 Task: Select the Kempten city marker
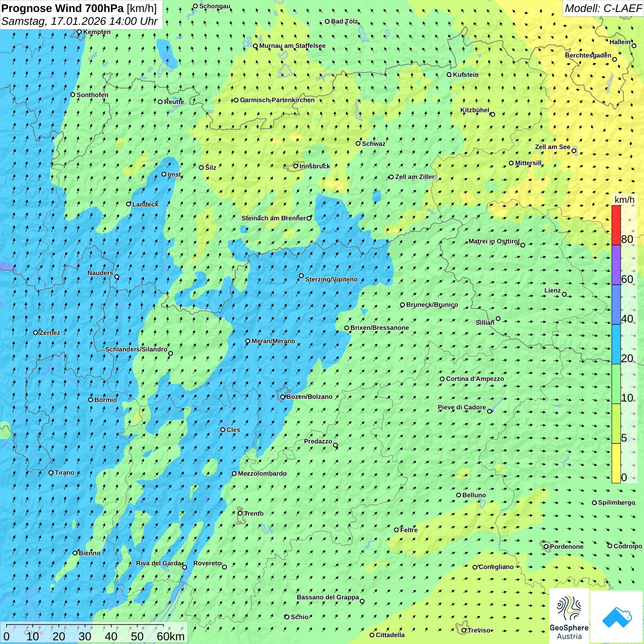pos(79,32)
